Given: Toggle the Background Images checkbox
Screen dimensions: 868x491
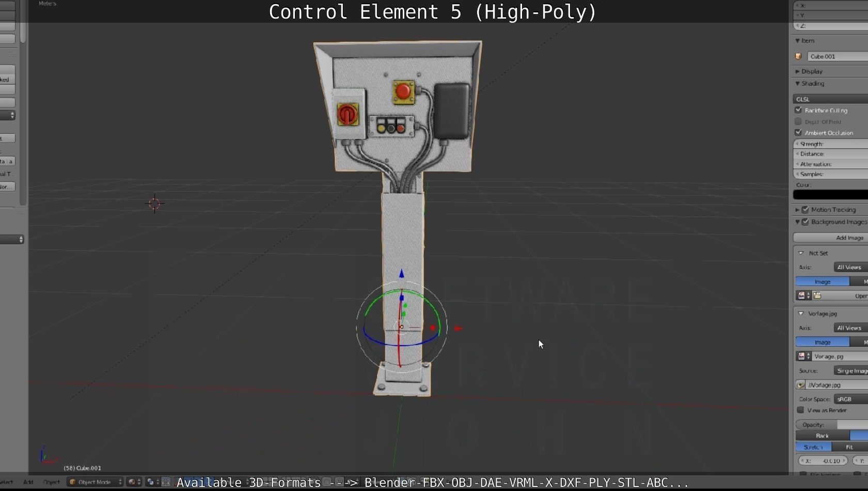Looking at the screenshot, I should point(805,222).
